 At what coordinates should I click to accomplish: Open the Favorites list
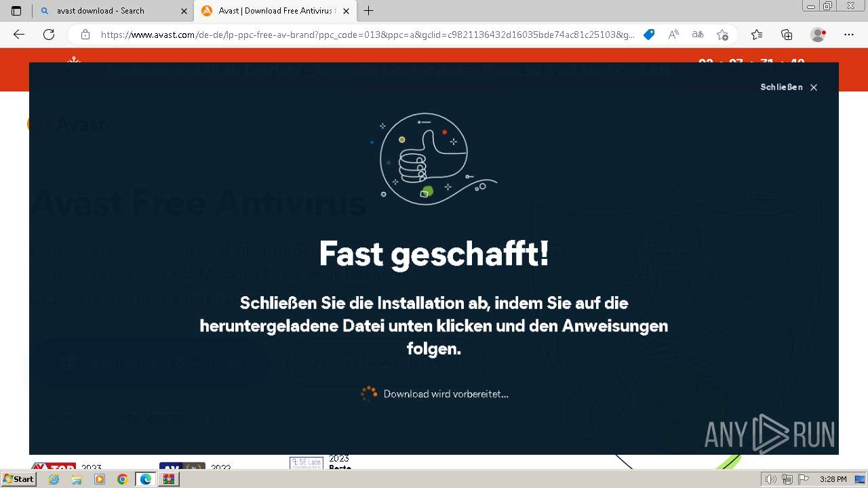pyautogui.click(x=757, y=35)
